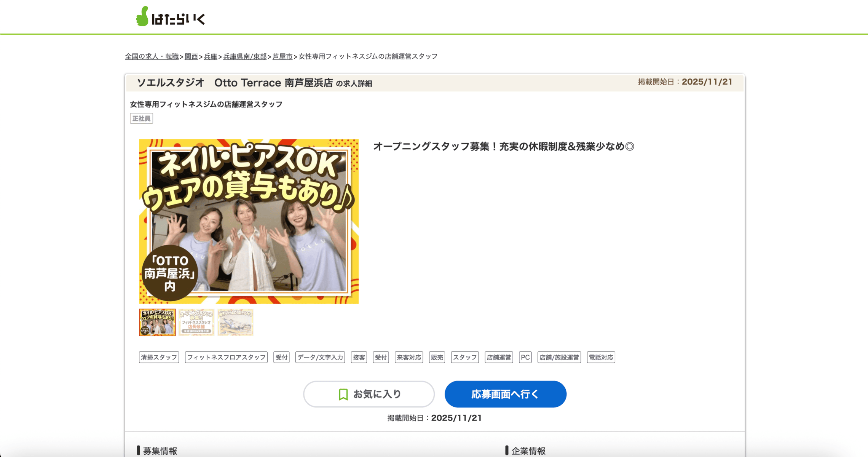Click the 正社員 employment type badge

pyautogui.click(x=141, y=118)
